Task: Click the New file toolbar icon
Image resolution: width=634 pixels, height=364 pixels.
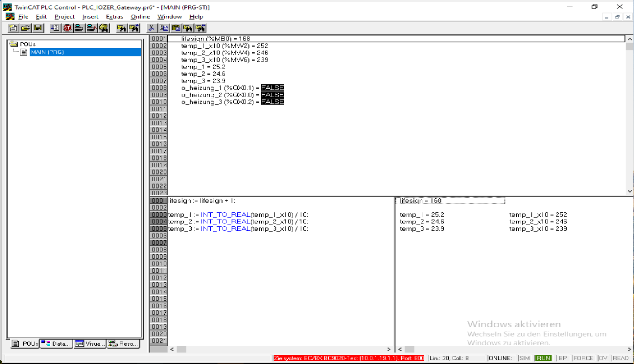Action: click(x=13, y=28)
